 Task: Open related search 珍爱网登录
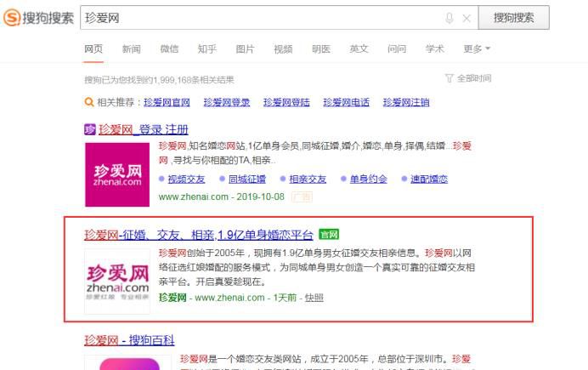pyautogui.click(x=227, y=102)
